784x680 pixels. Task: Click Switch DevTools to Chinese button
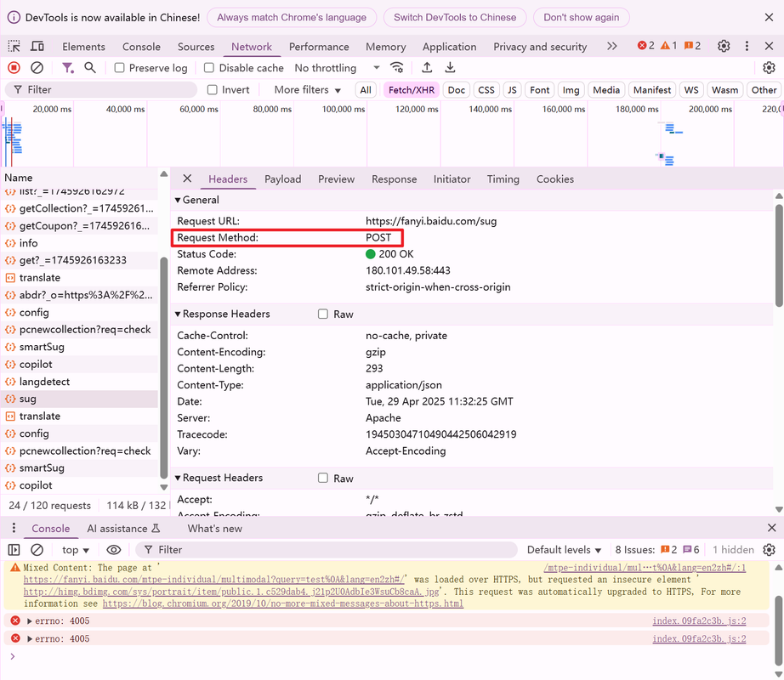tap(455, 18)
